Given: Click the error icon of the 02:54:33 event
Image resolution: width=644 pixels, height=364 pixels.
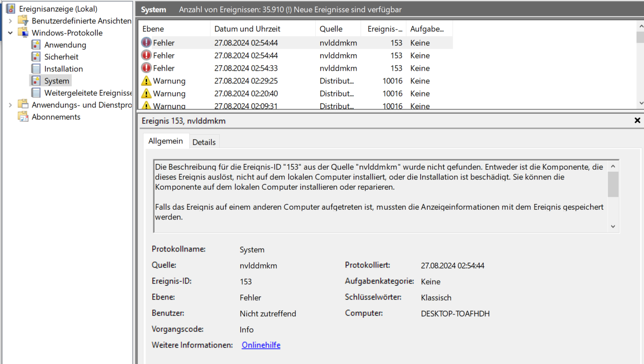Looking at the screenshot, I should 146,68.
